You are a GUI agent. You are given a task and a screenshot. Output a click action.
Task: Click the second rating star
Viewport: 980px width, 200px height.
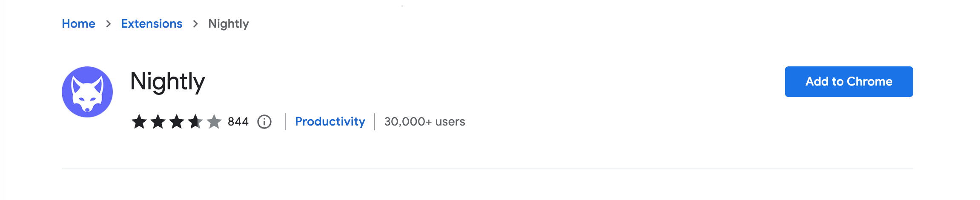[x=158, y=122]
